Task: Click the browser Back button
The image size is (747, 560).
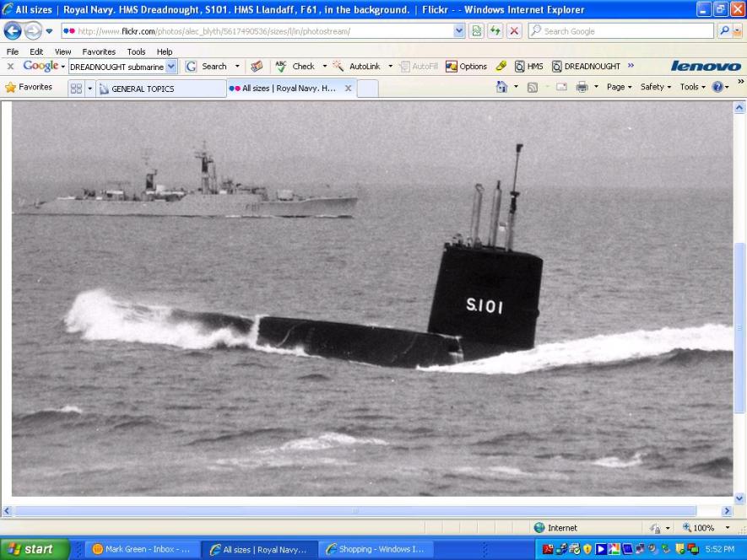Action: (13, 31)
